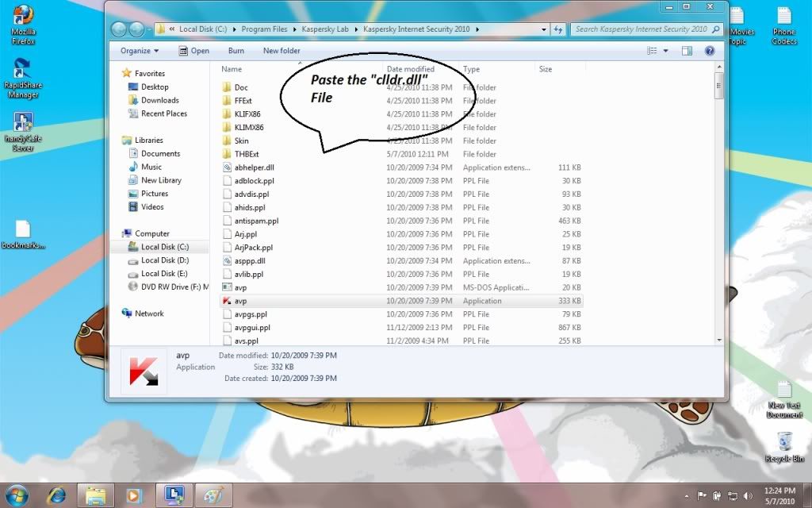Click Burn in the toolbar
This screenshot has height=508, width=812.
[236, 50]
